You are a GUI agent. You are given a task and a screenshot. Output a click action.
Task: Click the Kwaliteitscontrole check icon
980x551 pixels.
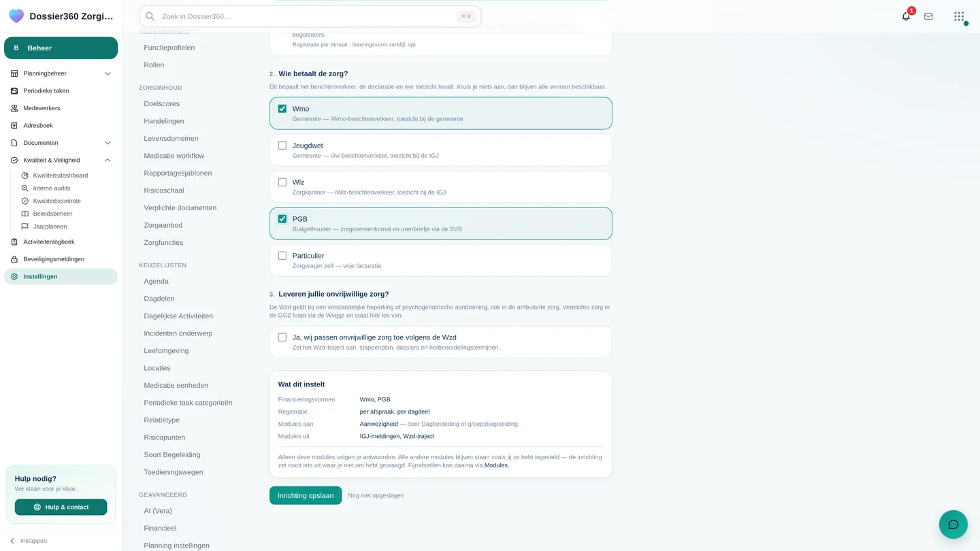[x=25, y=201]
